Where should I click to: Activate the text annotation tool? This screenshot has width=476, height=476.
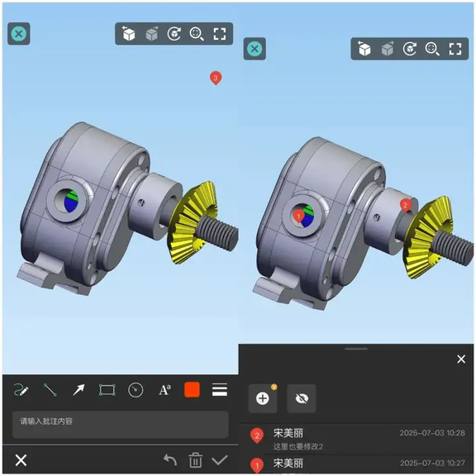click(164, 390)
